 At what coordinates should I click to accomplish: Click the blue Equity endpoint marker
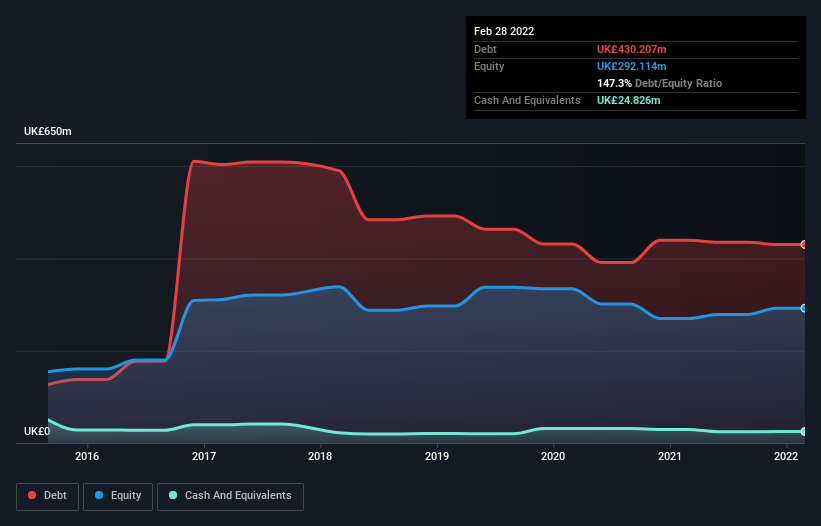(804, 308)
